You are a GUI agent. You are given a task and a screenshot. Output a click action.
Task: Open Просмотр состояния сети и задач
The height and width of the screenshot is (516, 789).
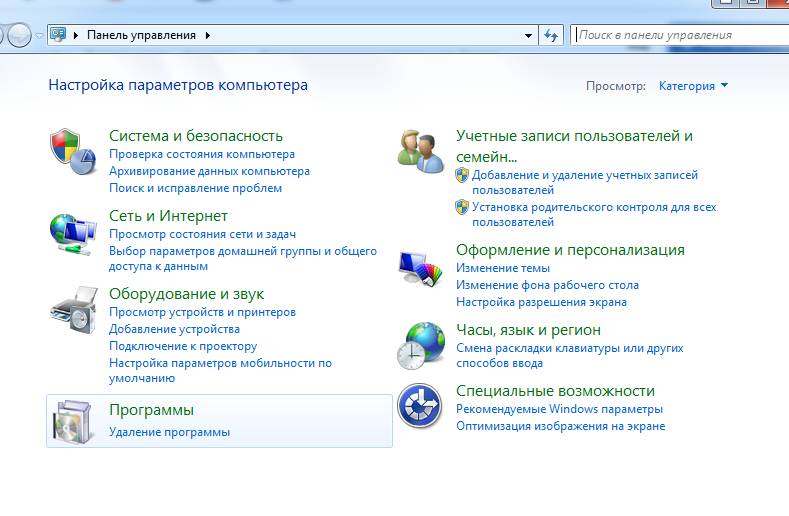202,234
